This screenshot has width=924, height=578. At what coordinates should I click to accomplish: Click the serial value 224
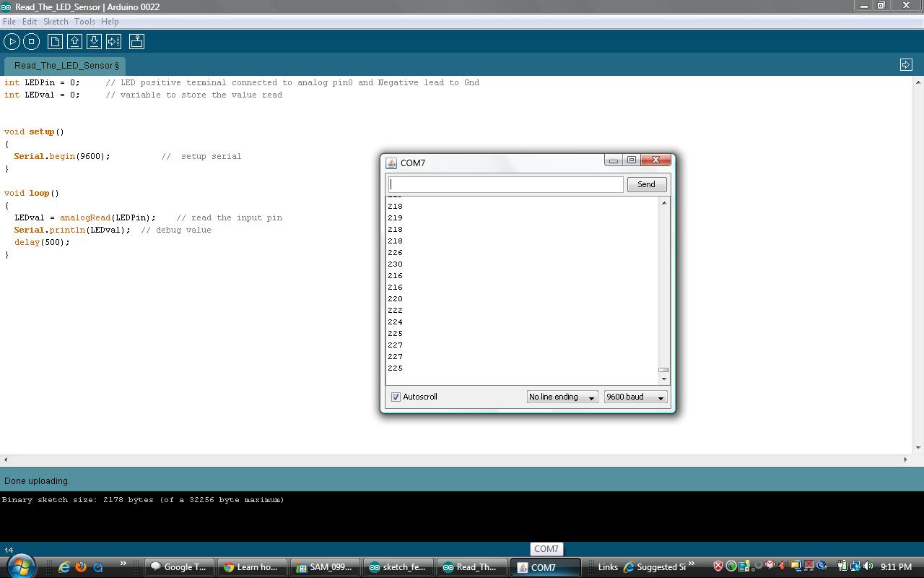coord(395,322)
